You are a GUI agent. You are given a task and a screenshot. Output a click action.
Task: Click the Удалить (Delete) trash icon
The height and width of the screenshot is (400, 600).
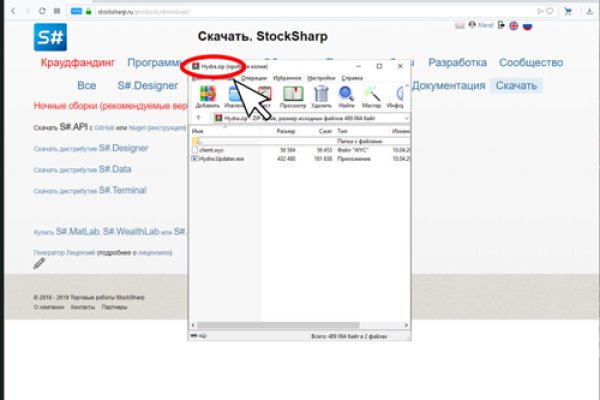pos(321,98)
